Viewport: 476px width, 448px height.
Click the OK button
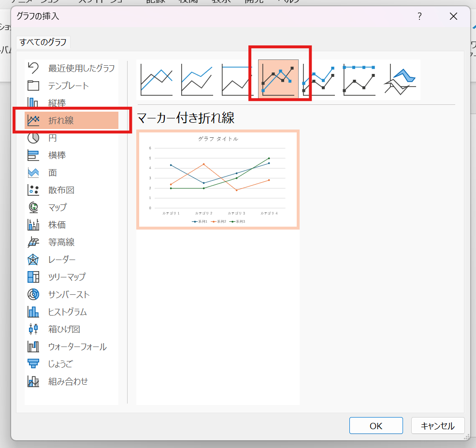[x=376, y=426]
